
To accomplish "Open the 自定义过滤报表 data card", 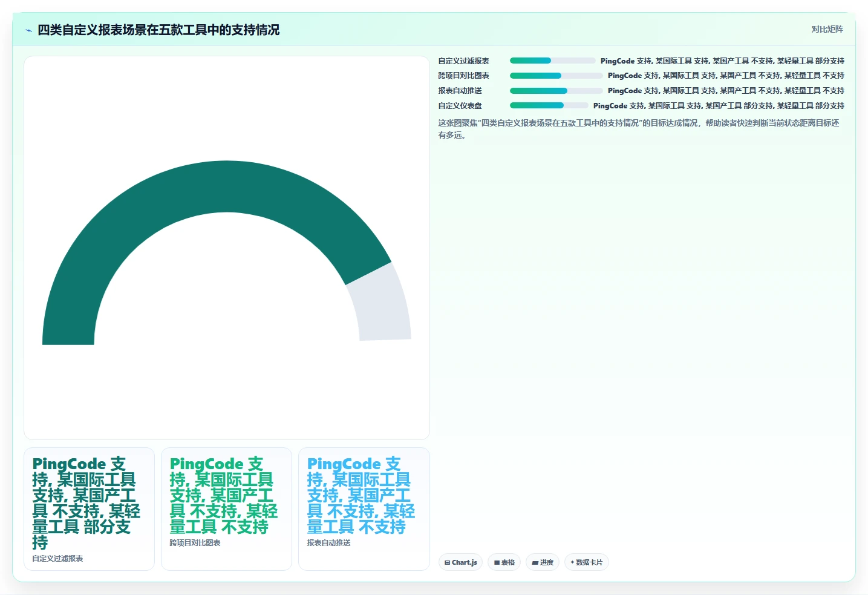I will [x=89, y=509].
